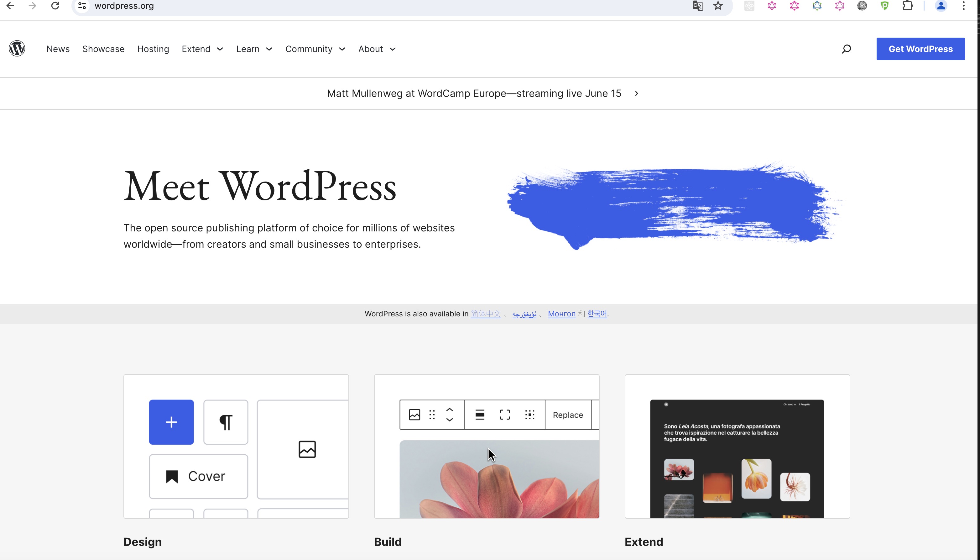This screenshot has width=980, height=560.
Task: Click the image block icon in Build toolbar
Action: point(414,415)
